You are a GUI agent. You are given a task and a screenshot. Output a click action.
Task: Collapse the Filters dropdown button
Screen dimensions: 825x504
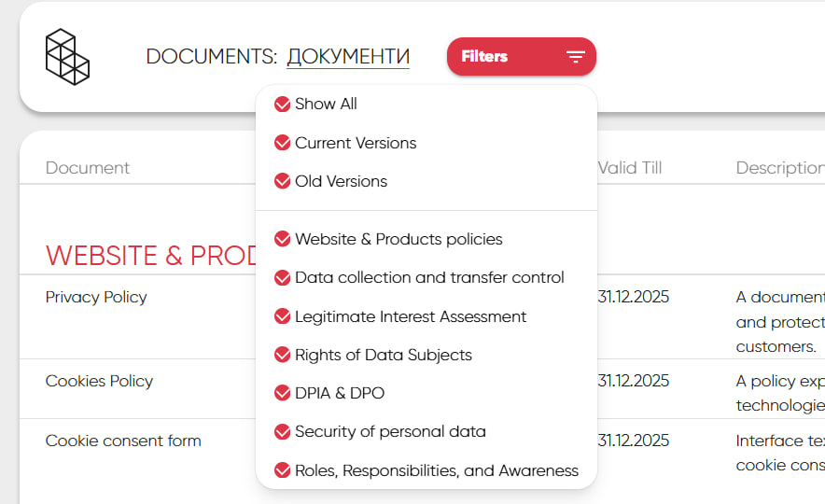tap(522, 56)
